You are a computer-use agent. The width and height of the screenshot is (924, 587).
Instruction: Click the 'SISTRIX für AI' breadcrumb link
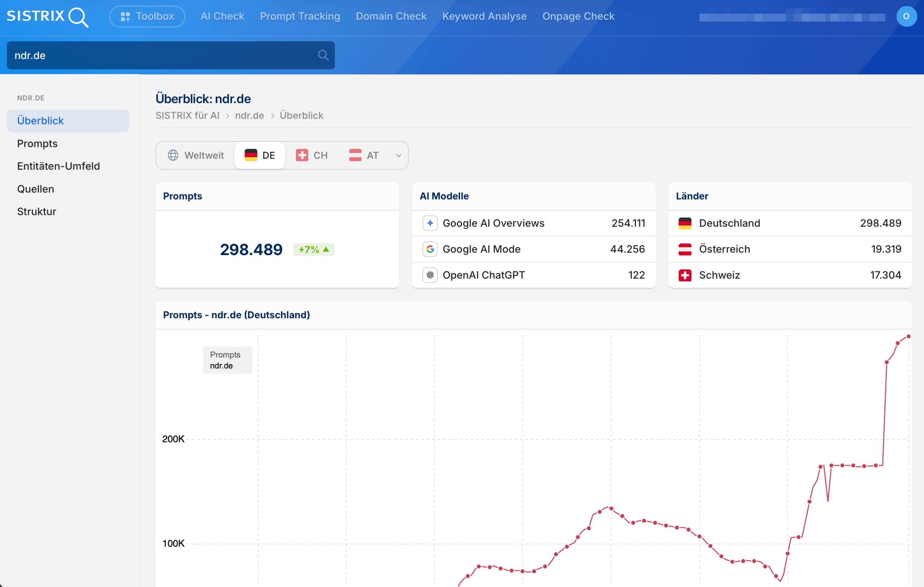point(187,115)
